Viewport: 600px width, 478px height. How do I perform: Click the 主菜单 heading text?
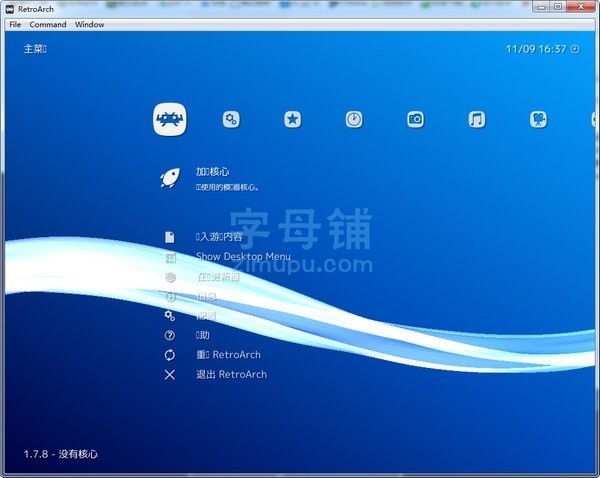coord(35,49)
